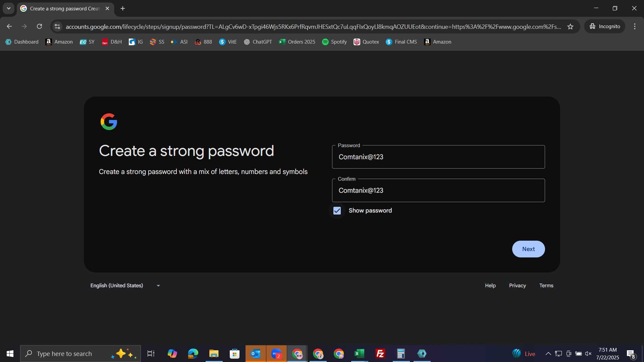This screenshot has width=644, height=362.
Task: Click into the Password input field
Action: coord(438,157)
